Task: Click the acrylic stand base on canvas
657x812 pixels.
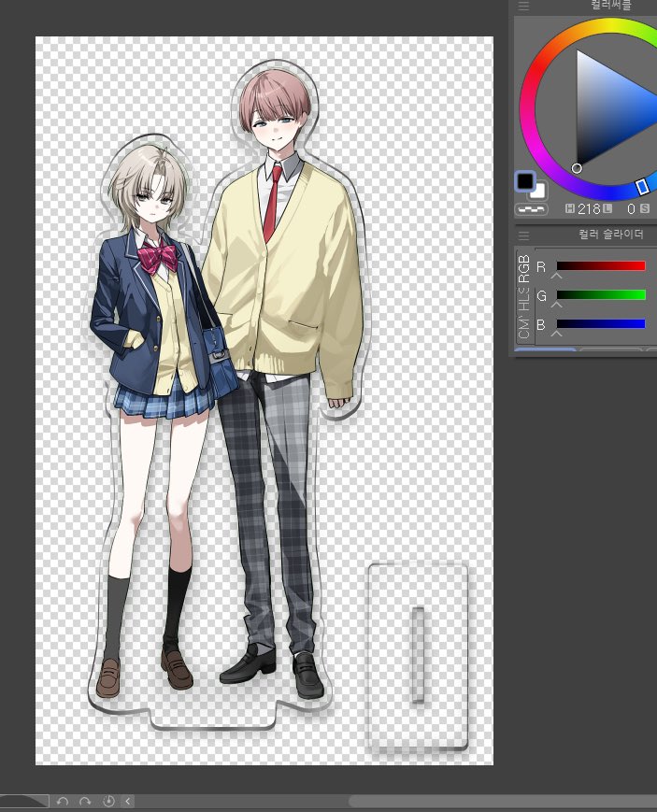Action: (x=418, y=656)
